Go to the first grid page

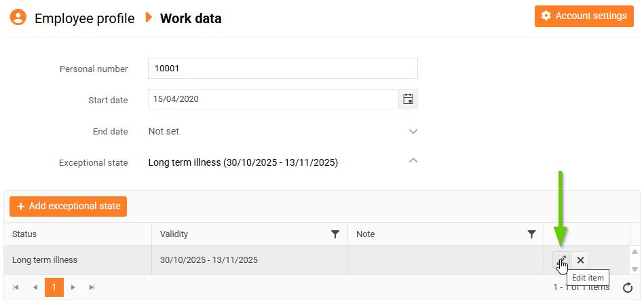click(16, 287)
